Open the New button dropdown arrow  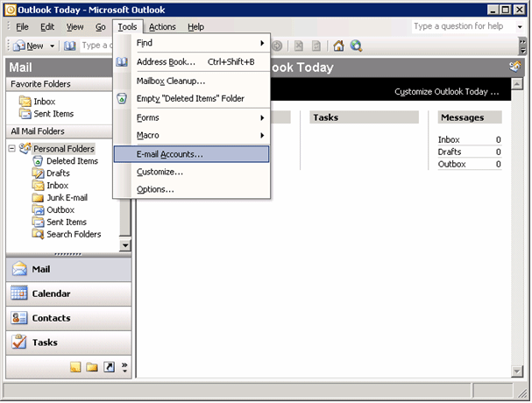[x=53, y=46]
